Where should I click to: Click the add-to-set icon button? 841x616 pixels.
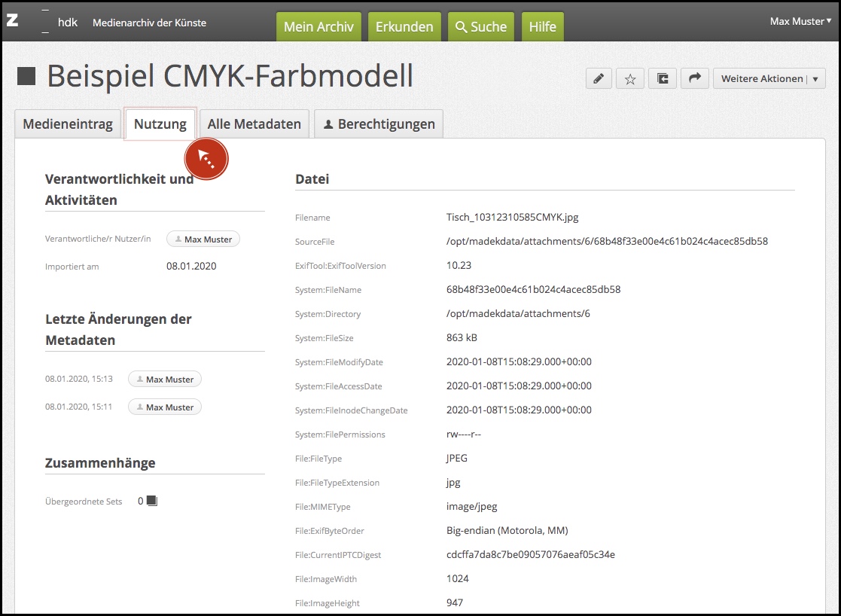(x=663, y=78)
